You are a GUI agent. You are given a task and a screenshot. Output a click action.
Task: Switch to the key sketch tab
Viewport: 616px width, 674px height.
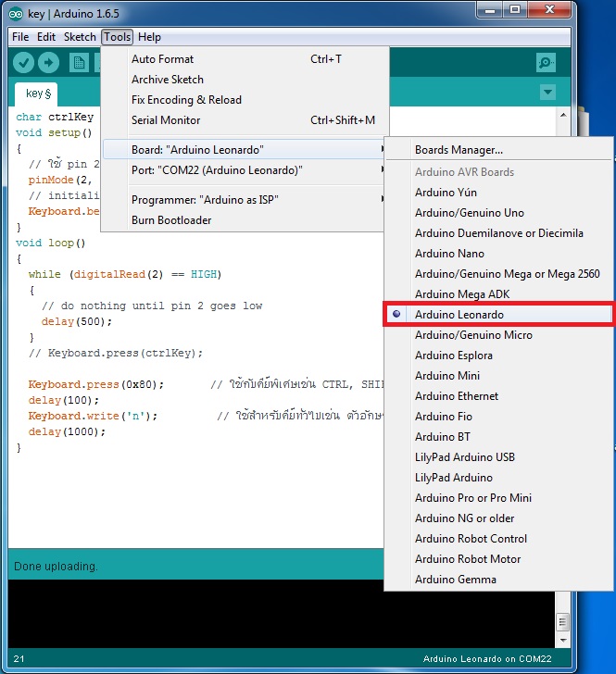(36, 94)
